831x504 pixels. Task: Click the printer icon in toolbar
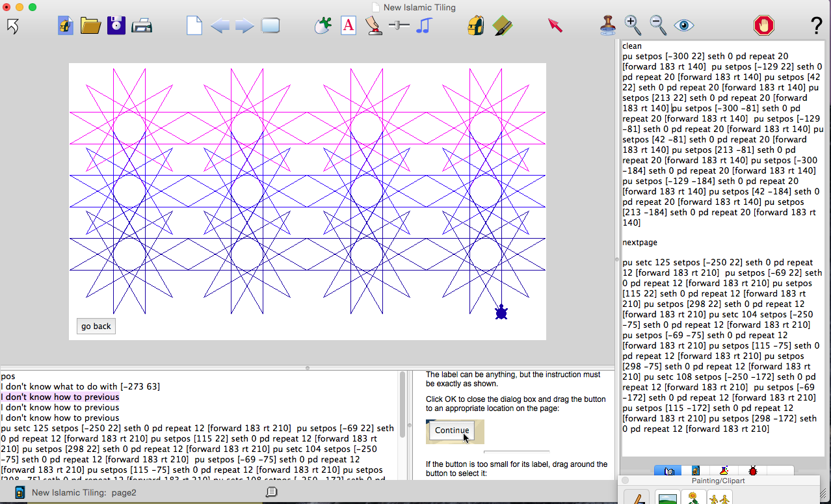pyautogui.click(x=142, y=26)
